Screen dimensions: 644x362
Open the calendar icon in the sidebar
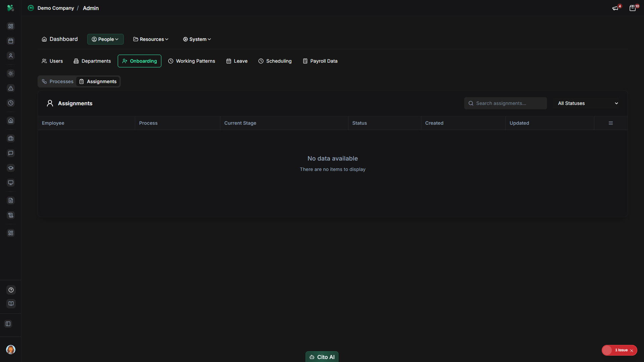coord(11,41)
